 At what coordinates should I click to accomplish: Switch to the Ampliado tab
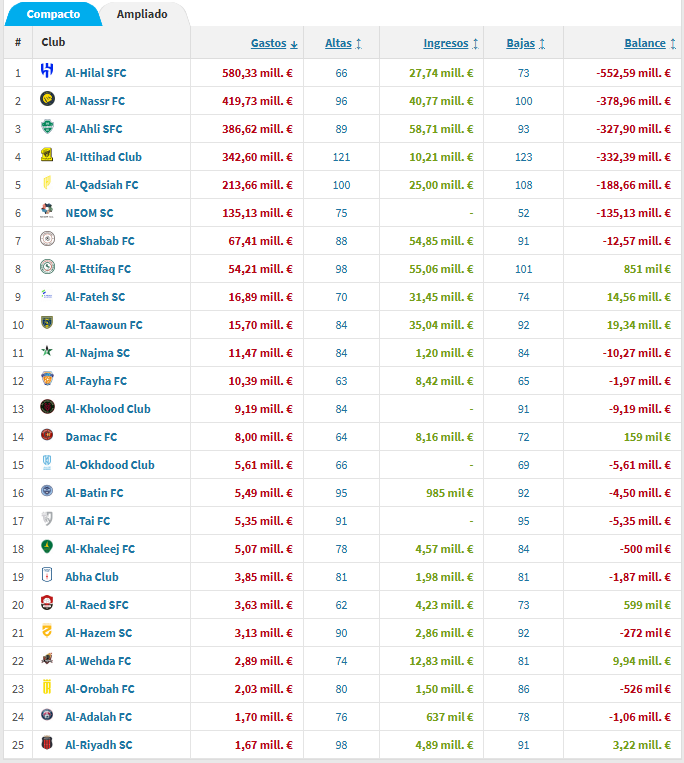[x=142, y=14]
